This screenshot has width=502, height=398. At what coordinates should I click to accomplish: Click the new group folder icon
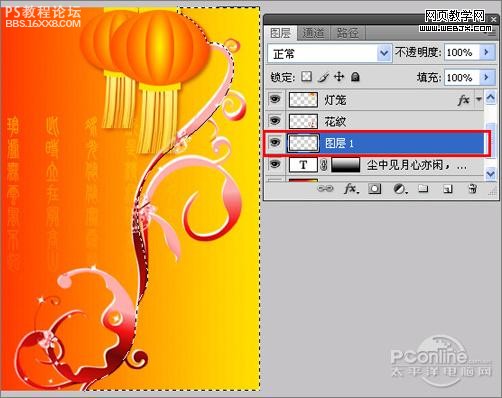[423, 189]
